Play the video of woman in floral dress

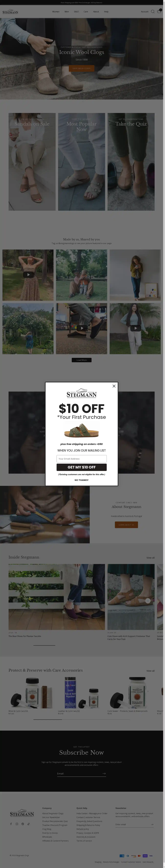(x=28, y=275)
